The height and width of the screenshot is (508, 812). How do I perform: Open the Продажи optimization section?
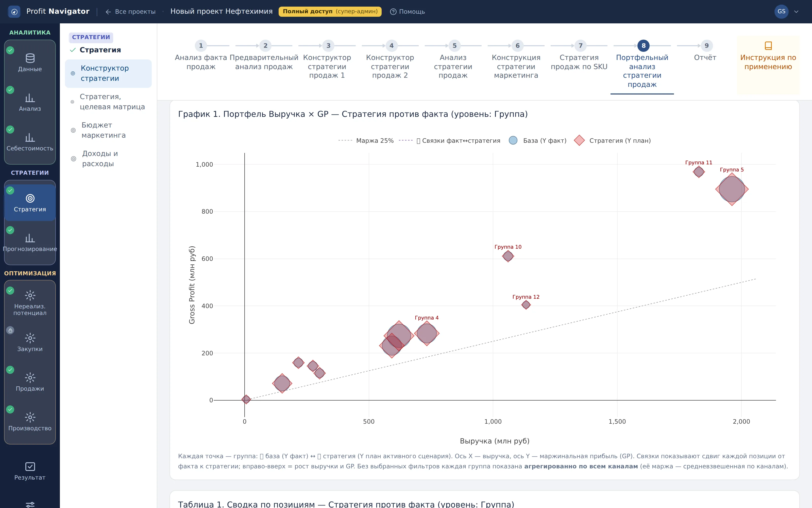[30, 382]
